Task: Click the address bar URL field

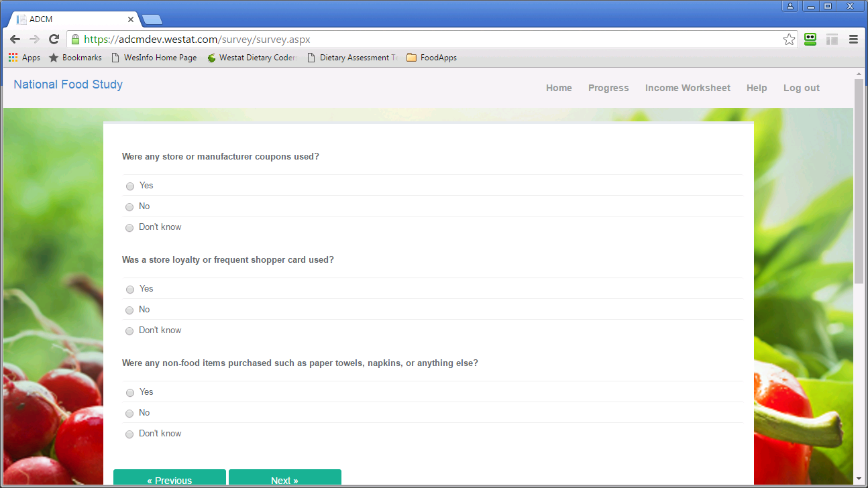Action: 429,40
